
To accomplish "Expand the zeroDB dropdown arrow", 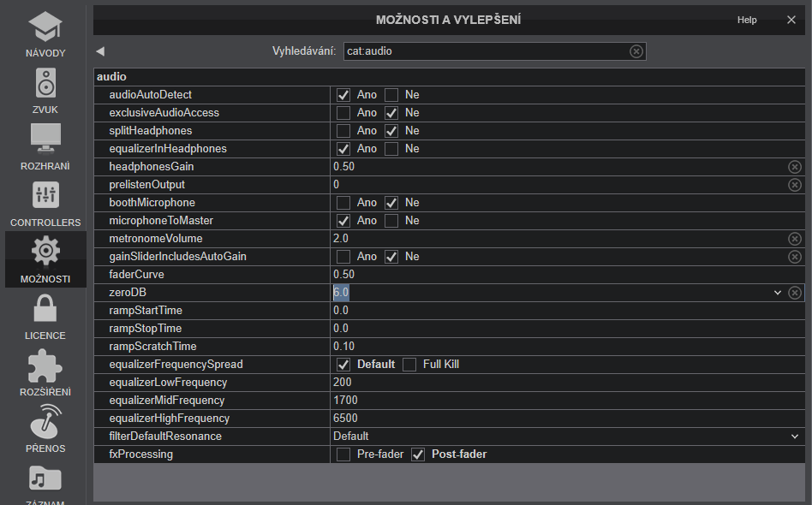I will click(x=778, y=293).
